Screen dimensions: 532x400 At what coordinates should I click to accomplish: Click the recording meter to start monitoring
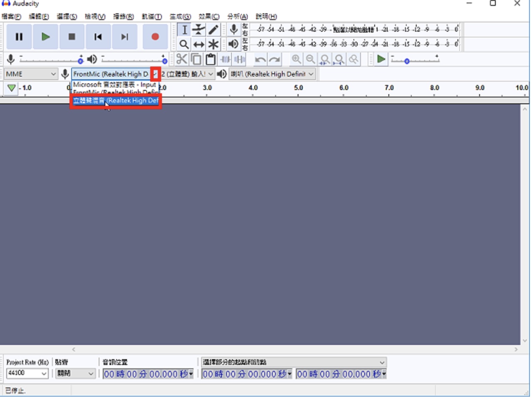tap(355, 29)
